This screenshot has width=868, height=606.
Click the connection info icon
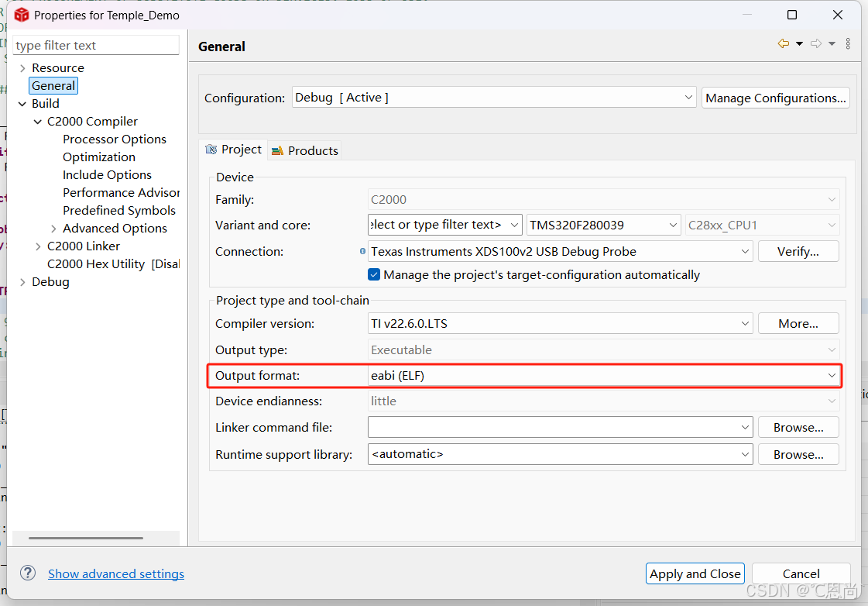click(362, 251)
